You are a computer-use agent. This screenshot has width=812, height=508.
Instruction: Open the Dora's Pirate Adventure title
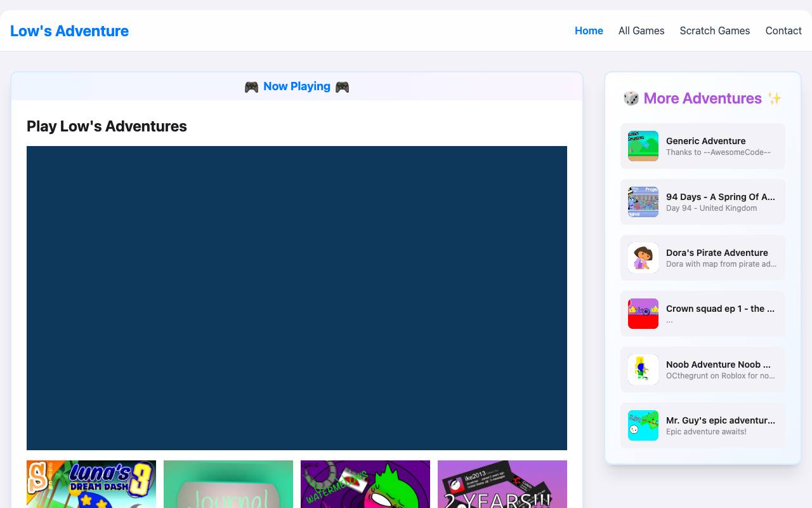coord(717,253)
